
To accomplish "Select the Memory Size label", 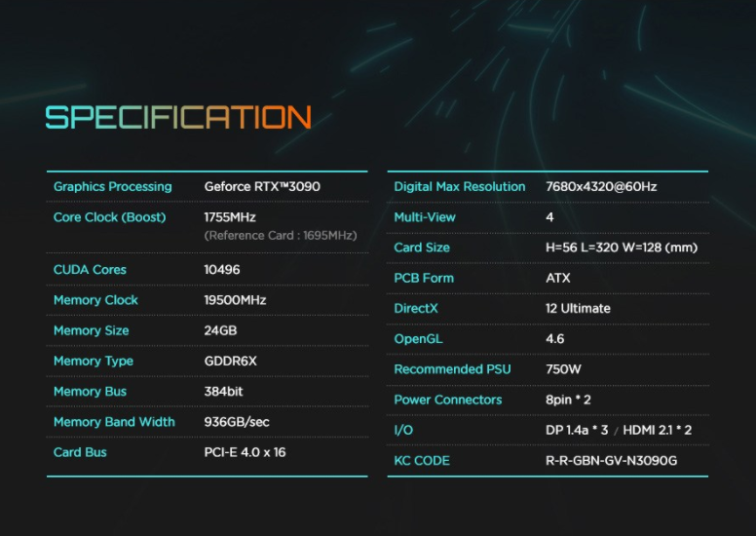I will (92, 330).
